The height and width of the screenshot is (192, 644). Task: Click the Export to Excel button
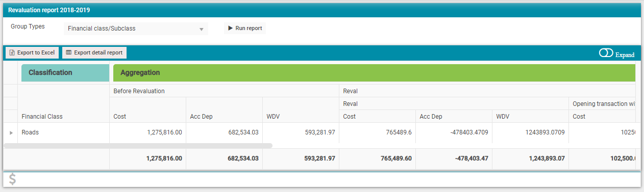click(x=32, y=52)
